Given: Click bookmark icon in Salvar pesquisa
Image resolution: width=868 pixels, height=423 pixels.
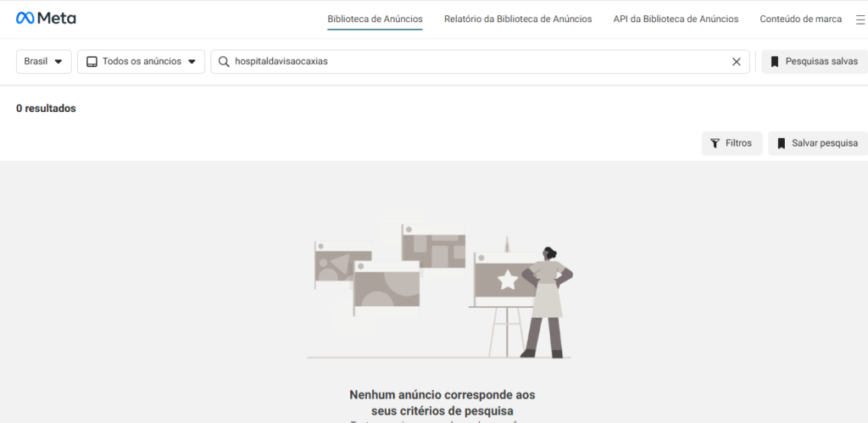Looking at the screenshot, I should click(781, 143).
